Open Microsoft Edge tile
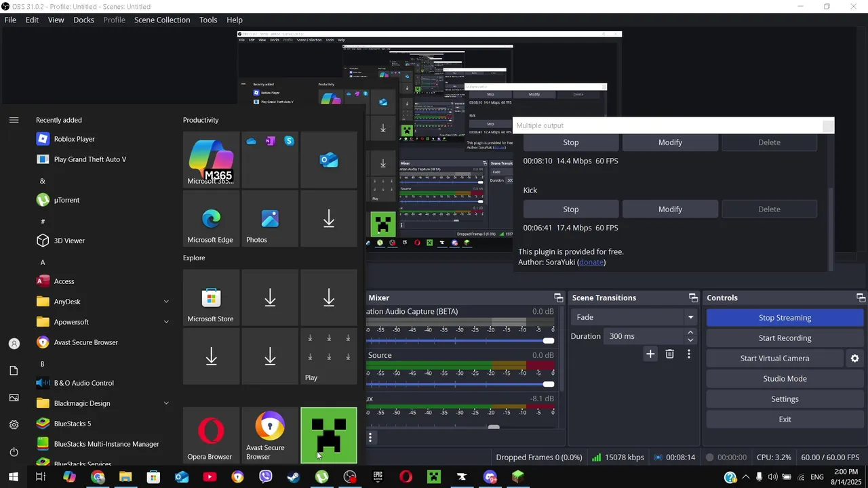The image size is (868, 488). tap(211, 218)
